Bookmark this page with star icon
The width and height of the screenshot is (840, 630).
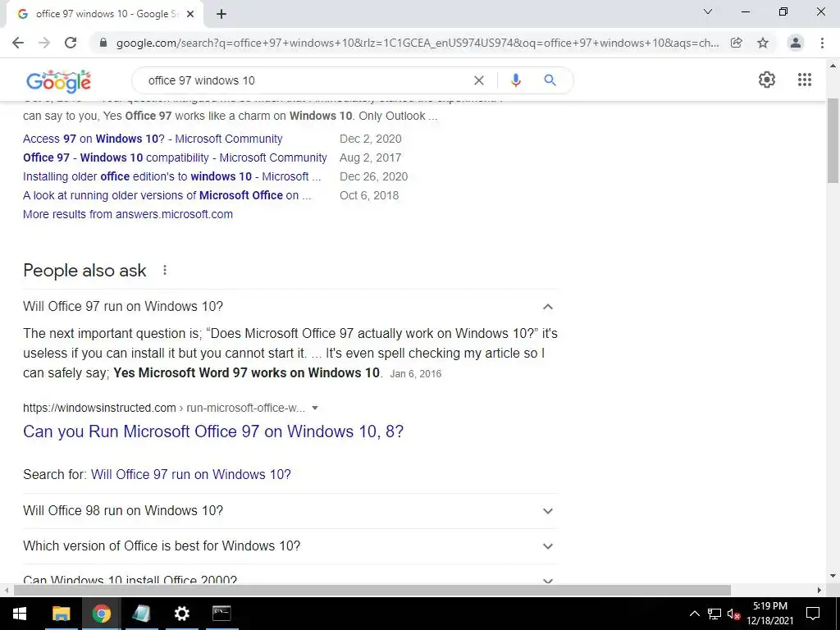763,43
